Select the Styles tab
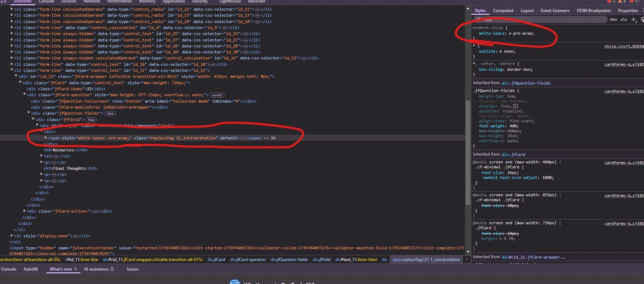Image resolution: width=644 pixels, height=284 pixels. point(480,11)
